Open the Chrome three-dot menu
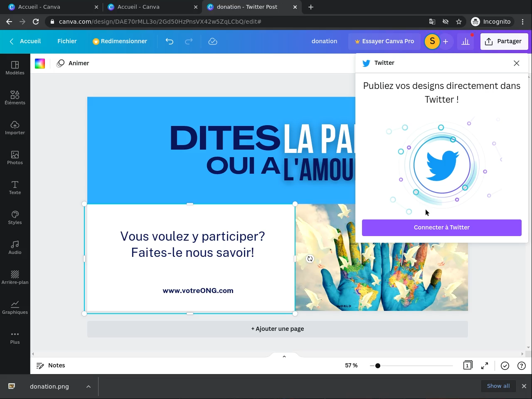The image size is (532, 399). pos(523,22)
